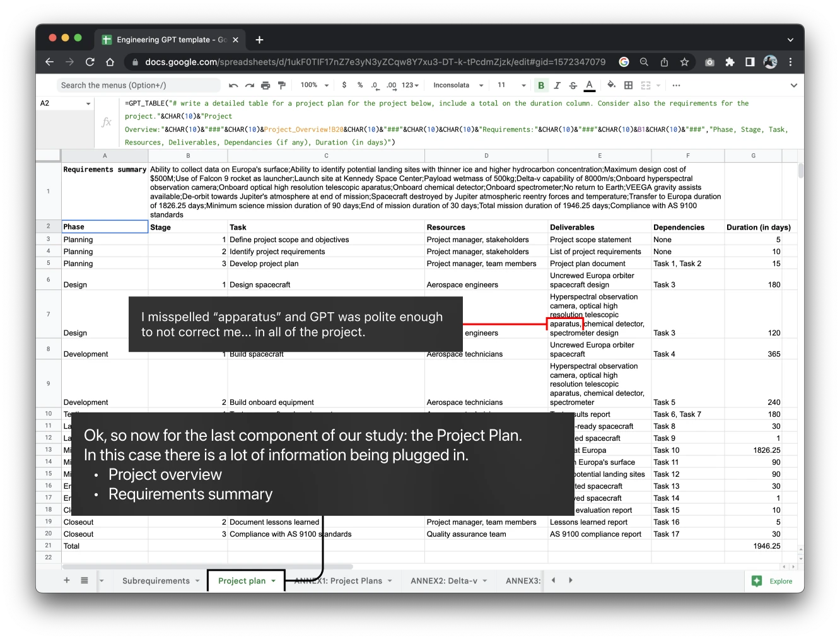Reload the page in Chrome
Screen dimensions: 840x640
90,62
